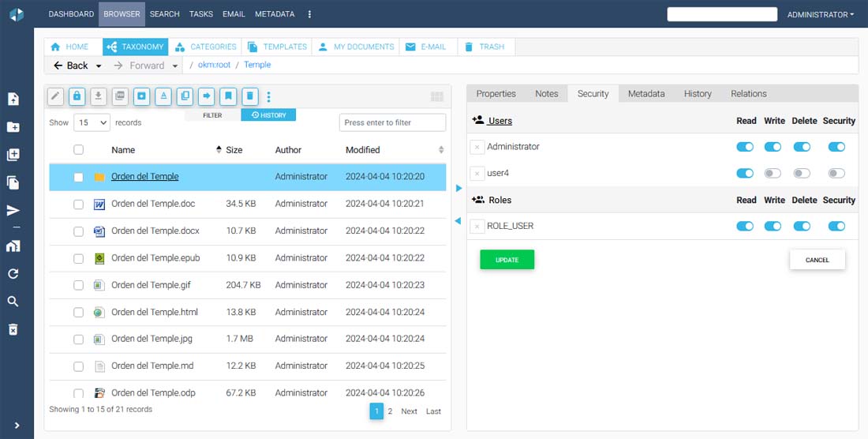Open the ADMINISTRATOR user menu
This screenshot has width=868, height=439.
point(820,14)
